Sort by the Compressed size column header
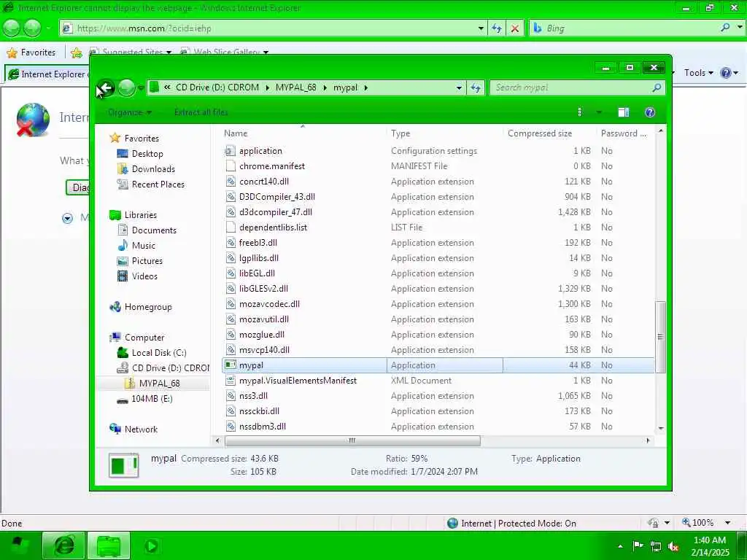Viewport: 747px width, 560px height. pos(540,133)
